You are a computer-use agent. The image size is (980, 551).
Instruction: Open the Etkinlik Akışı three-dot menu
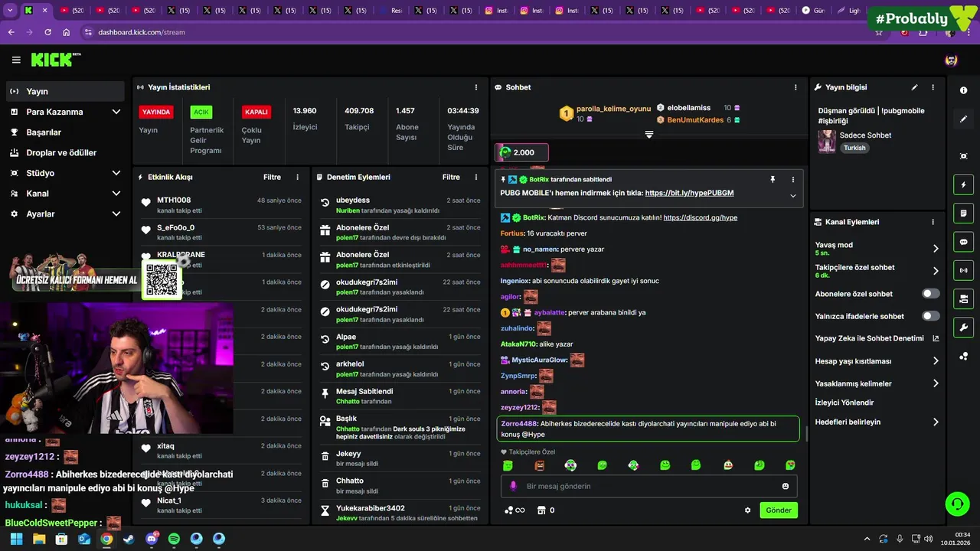(x=298, y=177)
